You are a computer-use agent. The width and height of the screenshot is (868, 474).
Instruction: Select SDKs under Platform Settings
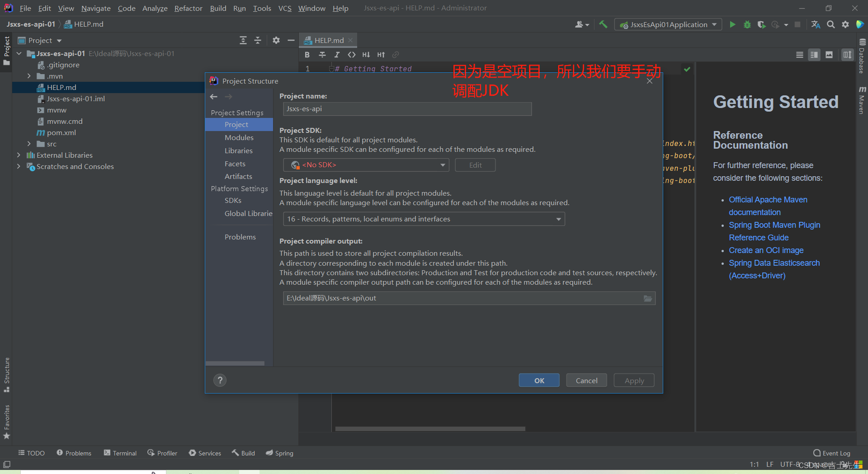tap(233, 200)
